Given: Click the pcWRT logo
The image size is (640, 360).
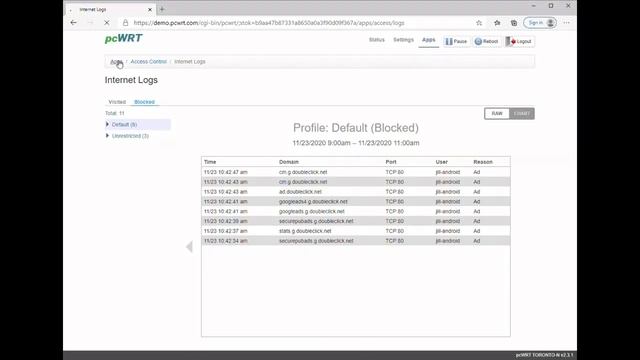Looking at the screenshot, I should 123,38.
